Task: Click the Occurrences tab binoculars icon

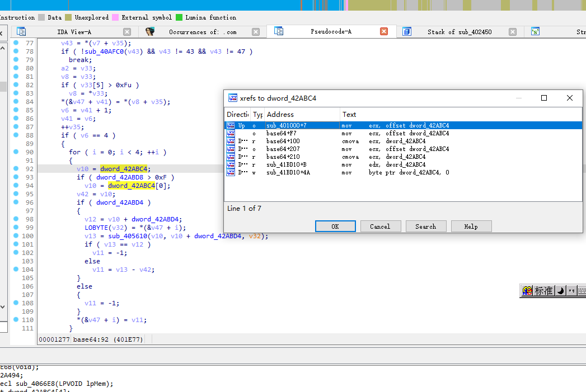Action: pyautogui.click(x=150, y=32)
